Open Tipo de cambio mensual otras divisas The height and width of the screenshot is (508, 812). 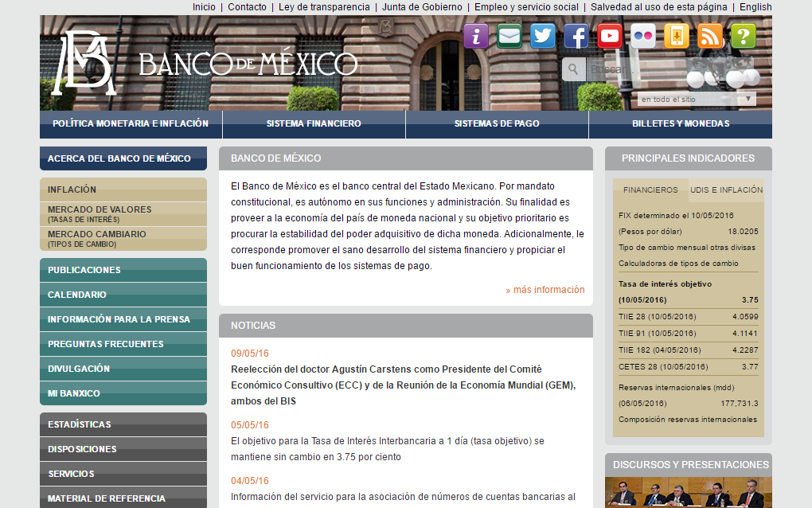coord(687,248)
